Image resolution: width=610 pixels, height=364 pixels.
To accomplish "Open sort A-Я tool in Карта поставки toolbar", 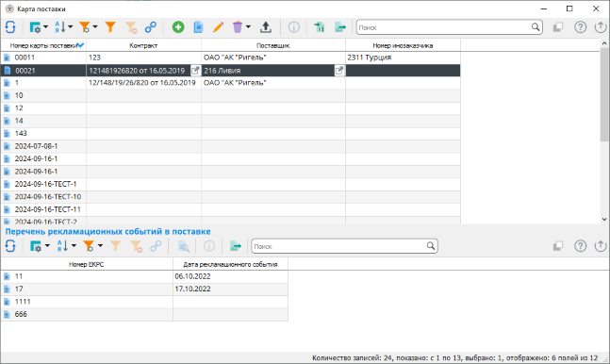I will click(60, 27).
